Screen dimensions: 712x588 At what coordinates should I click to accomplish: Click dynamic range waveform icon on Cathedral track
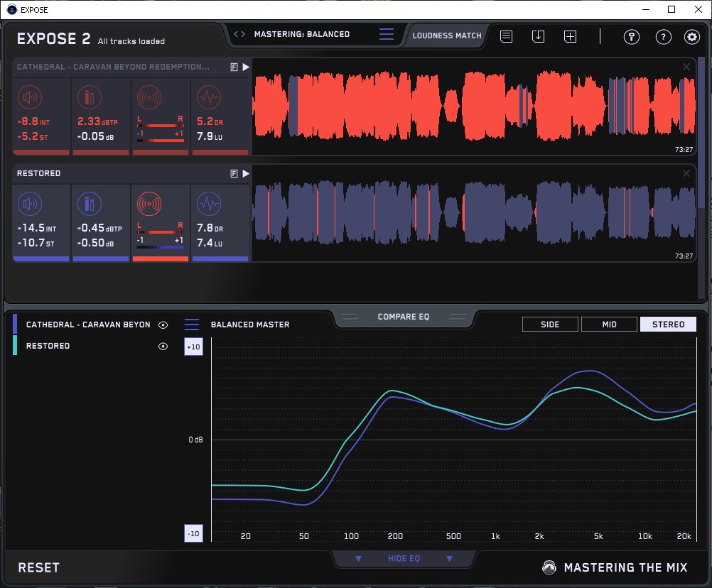[x=208, y=97]
